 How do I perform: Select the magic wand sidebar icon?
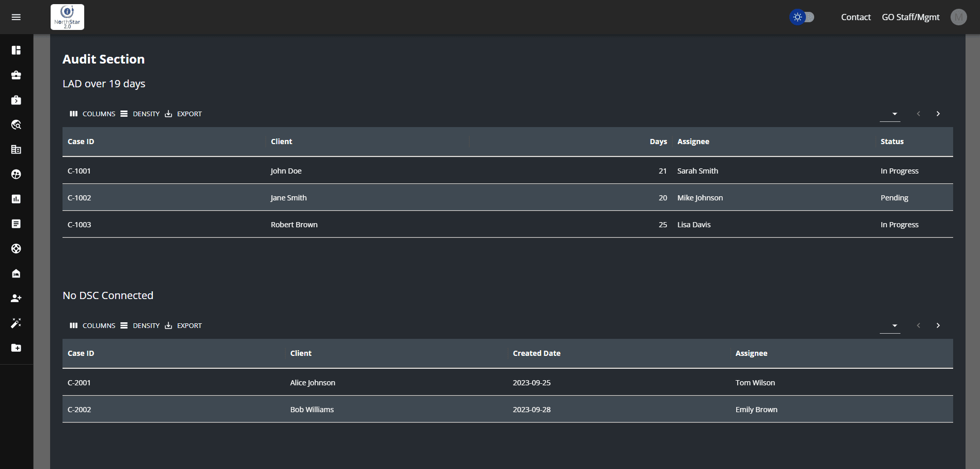[16, 323]
